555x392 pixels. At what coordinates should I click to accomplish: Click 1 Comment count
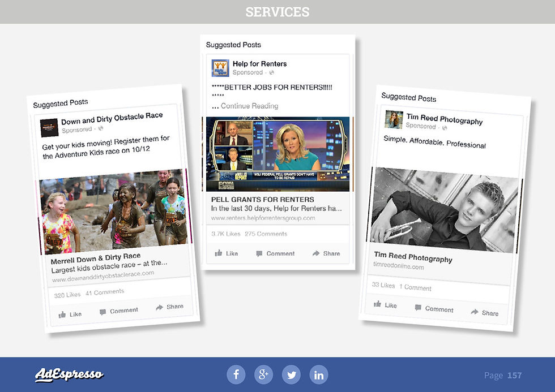(x=415, y=287)
